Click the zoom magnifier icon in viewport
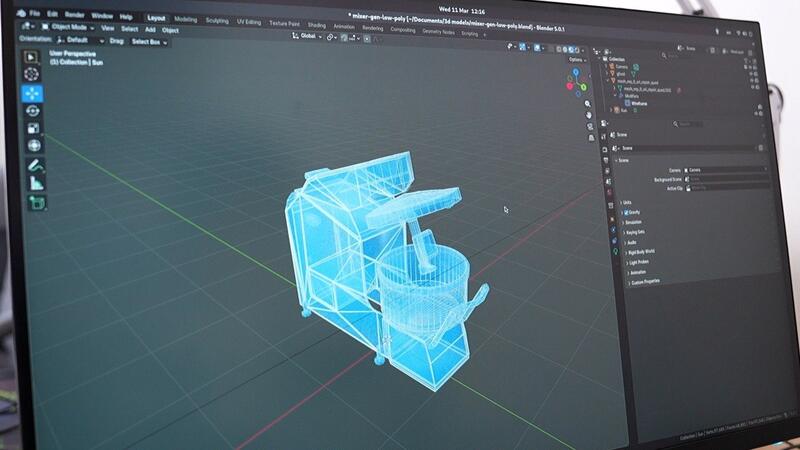 pyautogui.click(x=589, y=101)
